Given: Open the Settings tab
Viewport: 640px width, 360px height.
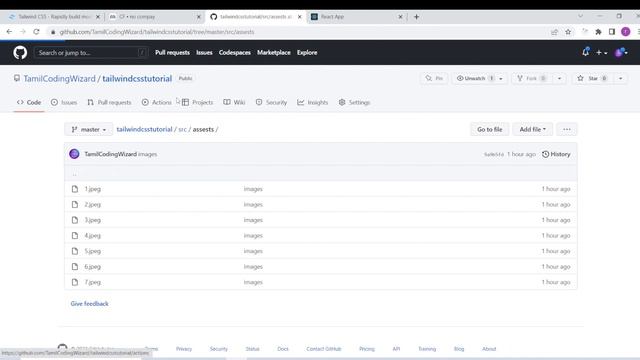Looking at the screenshot, I should coord(354,102).
